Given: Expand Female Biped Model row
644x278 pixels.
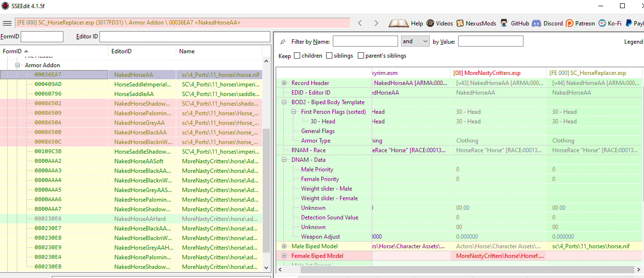Looking at the screenshot, I should [x=284, y=256].
